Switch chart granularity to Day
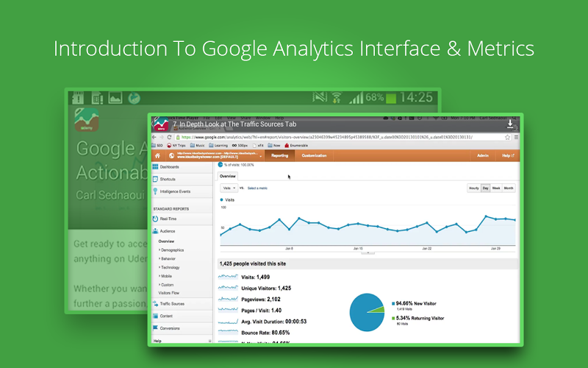Screen dimensions: 588x368 (486, 188)
